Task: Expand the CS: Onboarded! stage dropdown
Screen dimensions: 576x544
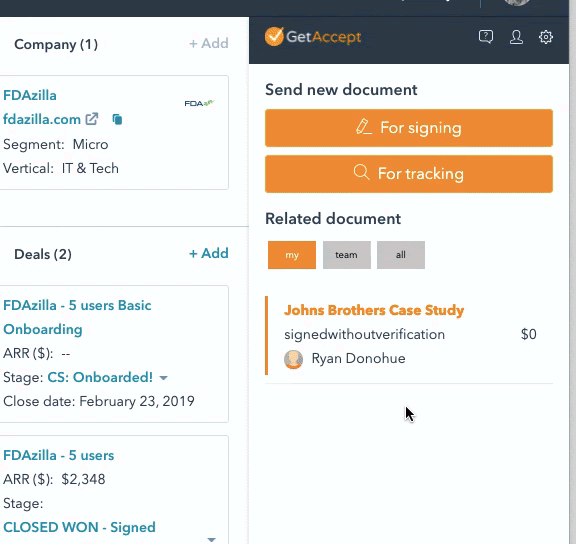Action: pyautogui.click(x=164, y=378)
